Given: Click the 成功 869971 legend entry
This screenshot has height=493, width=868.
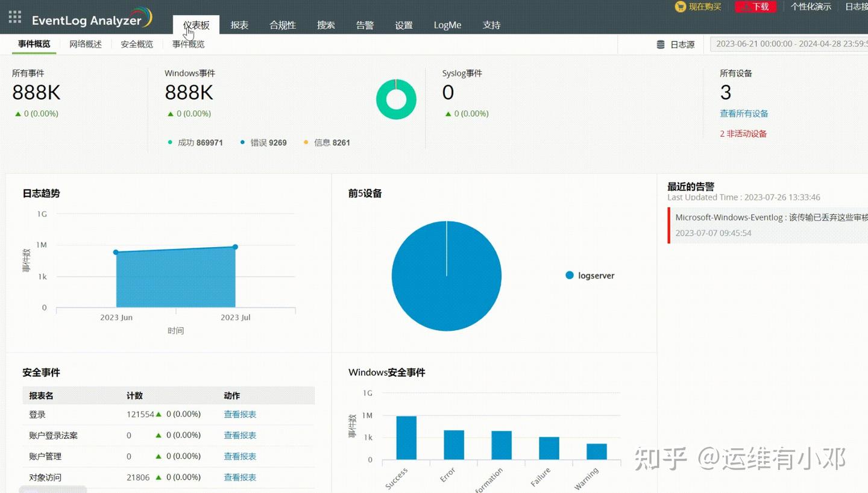Looking at the screenshot, I should pyautogui.click(x=195, y=143).
